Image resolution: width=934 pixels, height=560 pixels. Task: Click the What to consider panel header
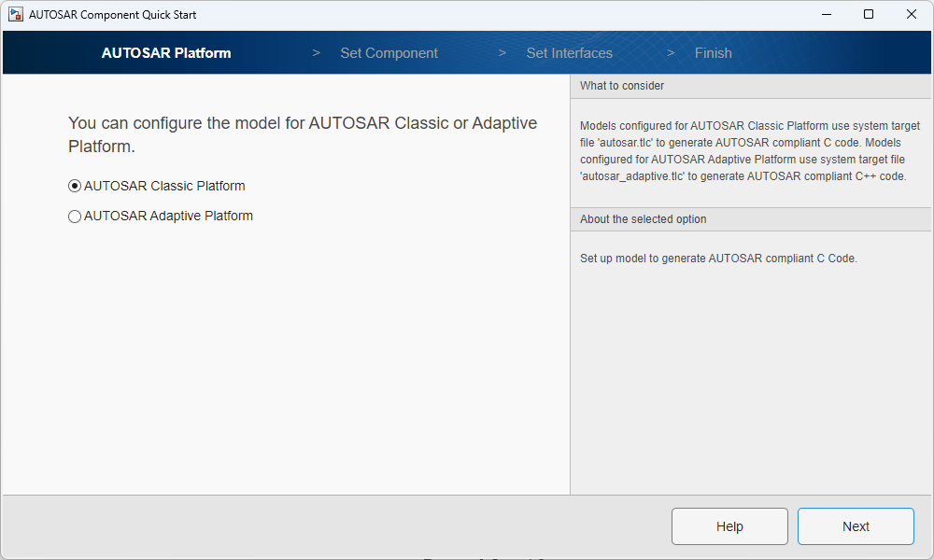[622, 86]
